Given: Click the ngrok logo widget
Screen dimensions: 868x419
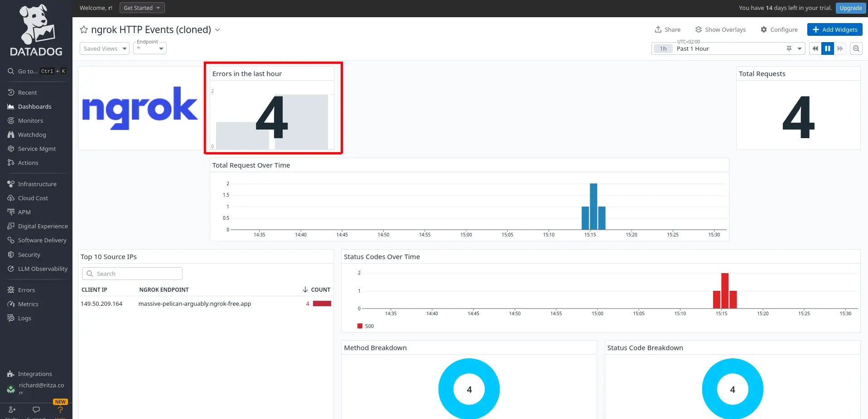Looking at the screenshot, I should pyautogui.click(x=140, y=108).
